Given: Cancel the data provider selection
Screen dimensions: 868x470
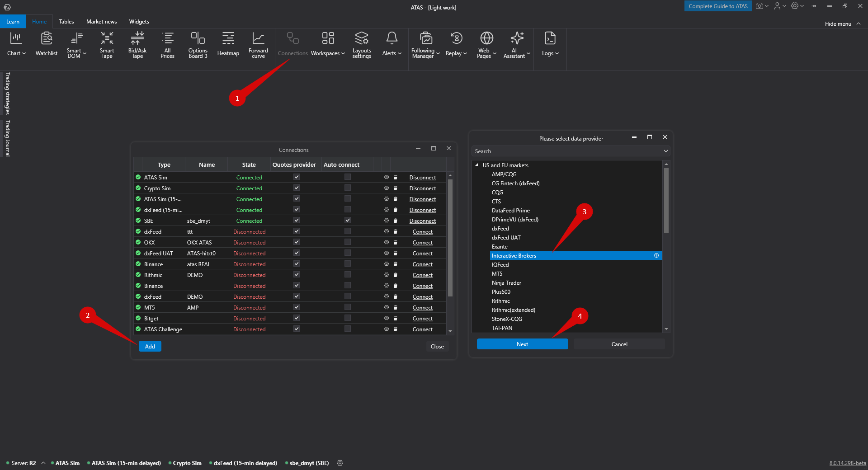Looking at the screenshot, I should pyautogui.click(x=619, y=344).
